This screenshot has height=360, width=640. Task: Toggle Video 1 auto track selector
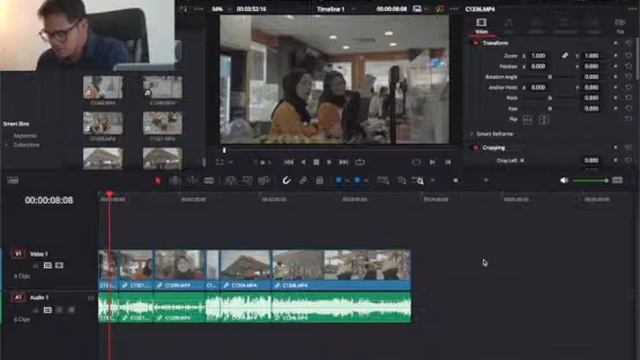tap(48, 266)
